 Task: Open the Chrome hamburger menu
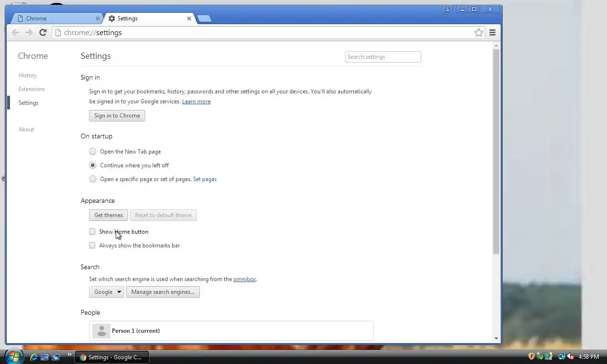[x=492, y=32]
